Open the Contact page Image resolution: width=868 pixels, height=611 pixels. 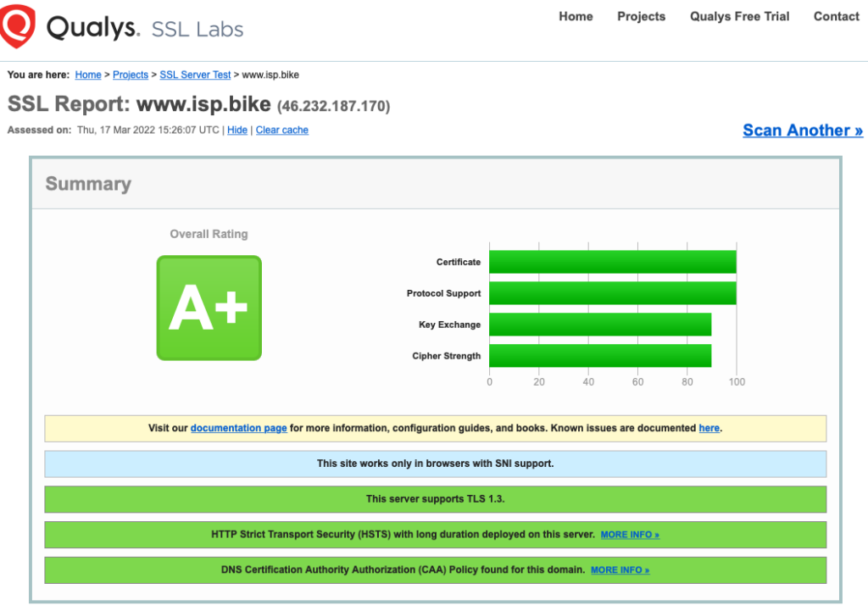point(836,16)
